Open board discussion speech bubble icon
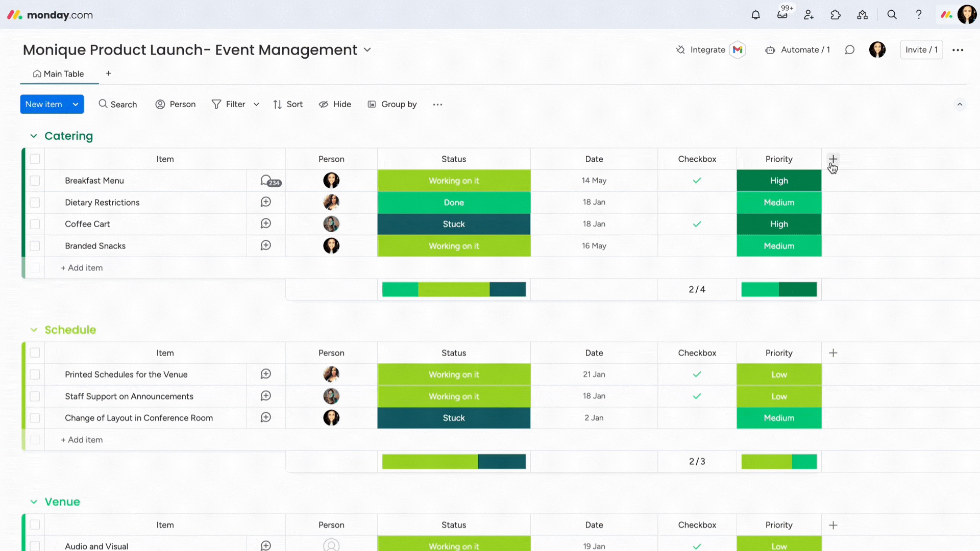This screenshot has height=551, width=980. (x=849, y=49)
